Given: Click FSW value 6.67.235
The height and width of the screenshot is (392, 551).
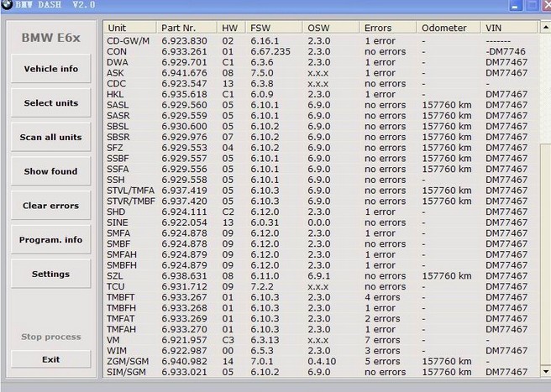Looking at the screenshot, I should point(270,51).
